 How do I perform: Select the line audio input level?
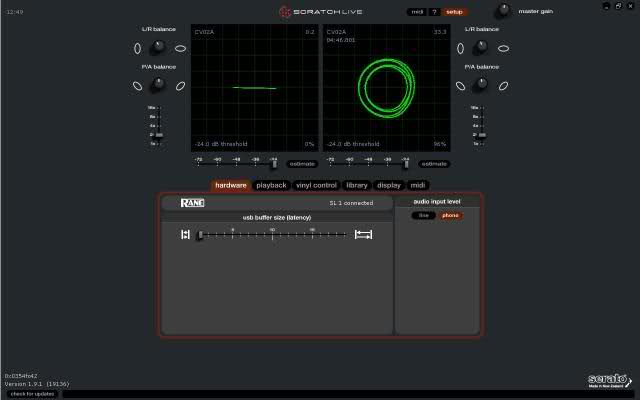(x=424, y=215)
